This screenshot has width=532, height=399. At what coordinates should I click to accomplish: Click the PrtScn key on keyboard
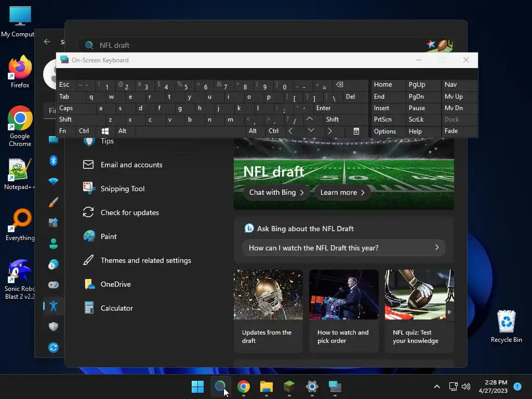(388, 119)
